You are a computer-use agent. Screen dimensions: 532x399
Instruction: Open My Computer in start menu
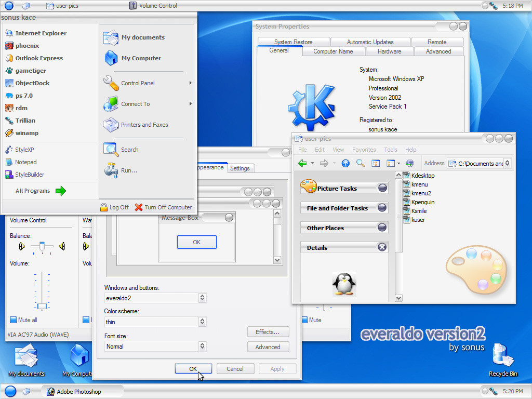[x=132, y=58]
